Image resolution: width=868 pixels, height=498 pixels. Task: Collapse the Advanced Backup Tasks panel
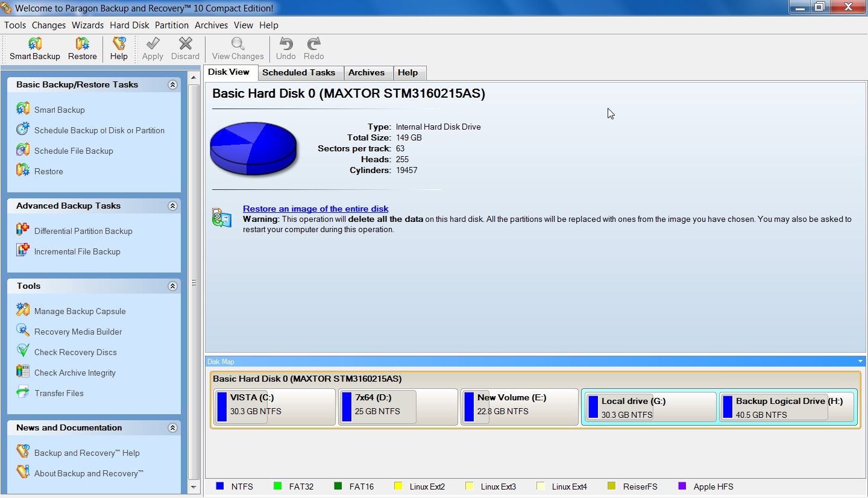pos(172,206)
